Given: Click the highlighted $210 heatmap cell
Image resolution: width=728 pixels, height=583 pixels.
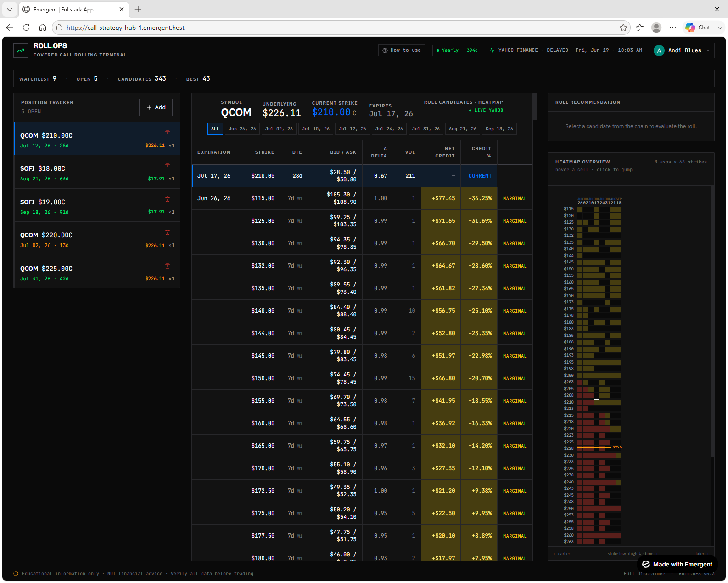Looking at the screenshot, I should pyautogui.click(x=596, y=402).
